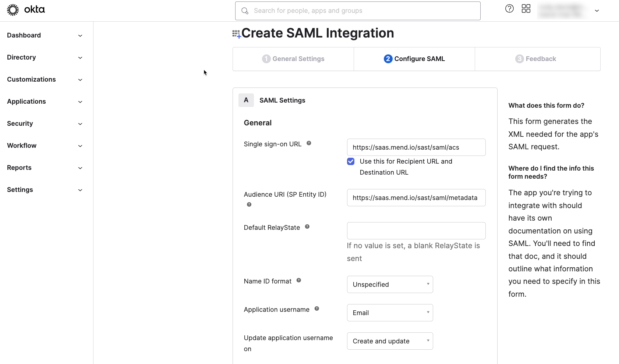Click the Okta logo
The height and width of the screenshot is (364, 619).
(26, 10)
